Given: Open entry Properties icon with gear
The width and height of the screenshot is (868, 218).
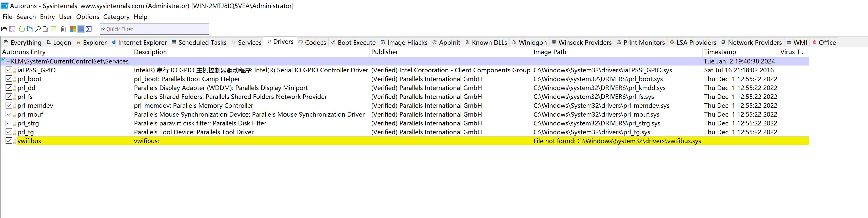Looking at the screenshot, I should tap(46, 29).
